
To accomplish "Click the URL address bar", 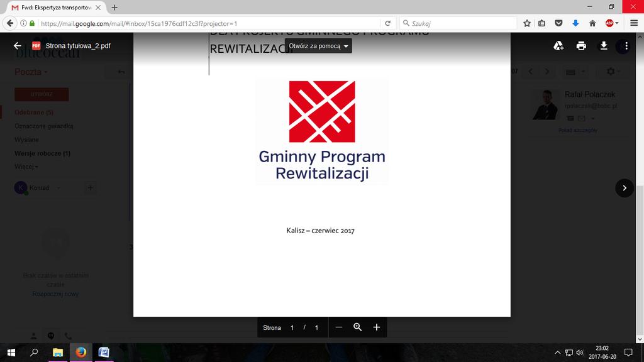I will pos(209,23).
